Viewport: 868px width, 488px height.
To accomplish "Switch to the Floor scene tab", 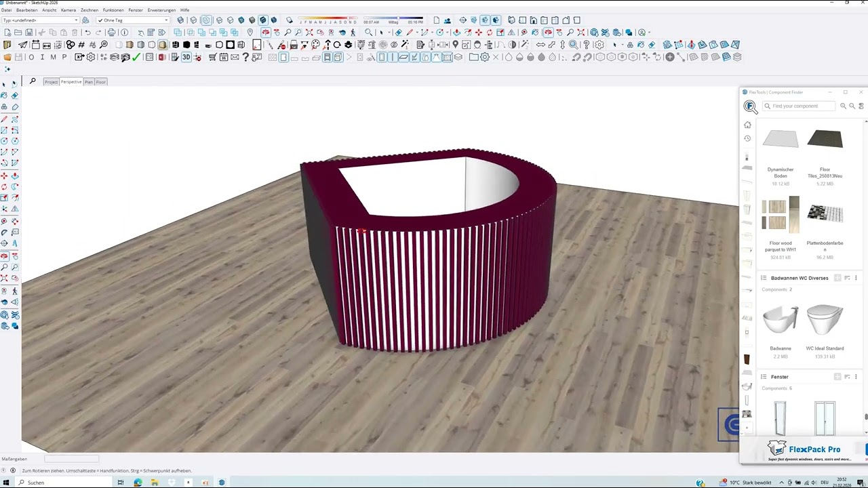I will 100,82.
